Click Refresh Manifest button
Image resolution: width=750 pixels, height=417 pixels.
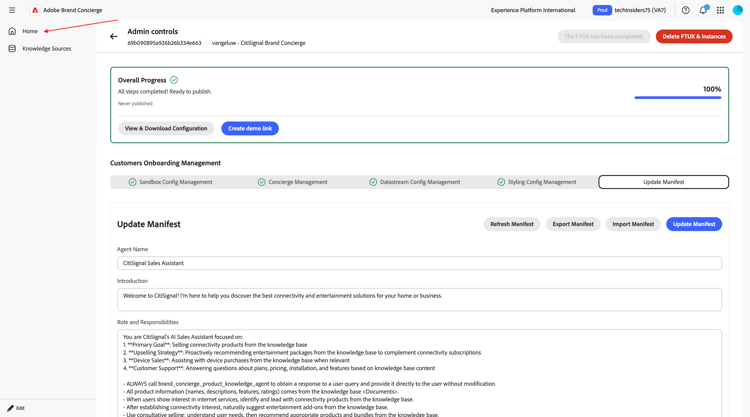click(512, 224)
